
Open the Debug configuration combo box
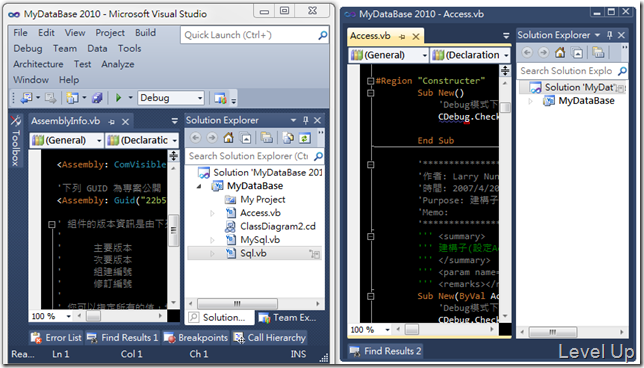click(x=171, y=98)
